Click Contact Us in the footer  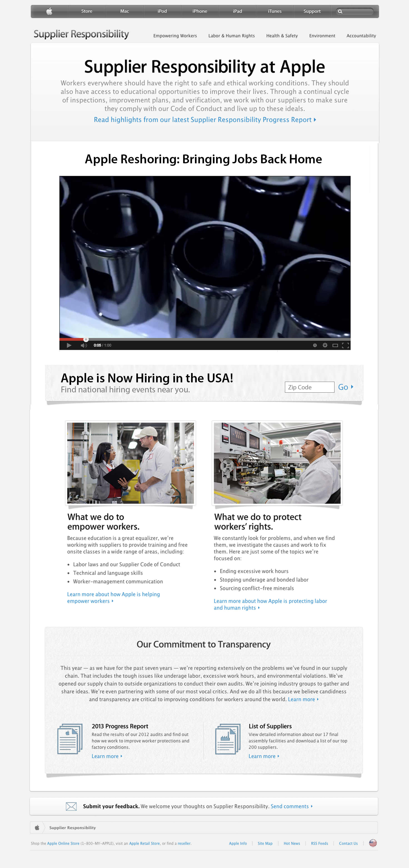(348, 843)
